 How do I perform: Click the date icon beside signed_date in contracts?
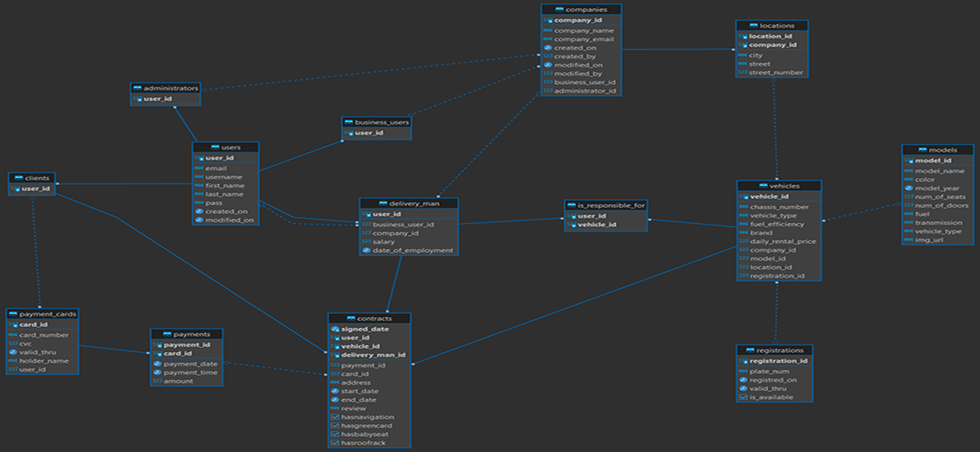click(x=335, y=329)
